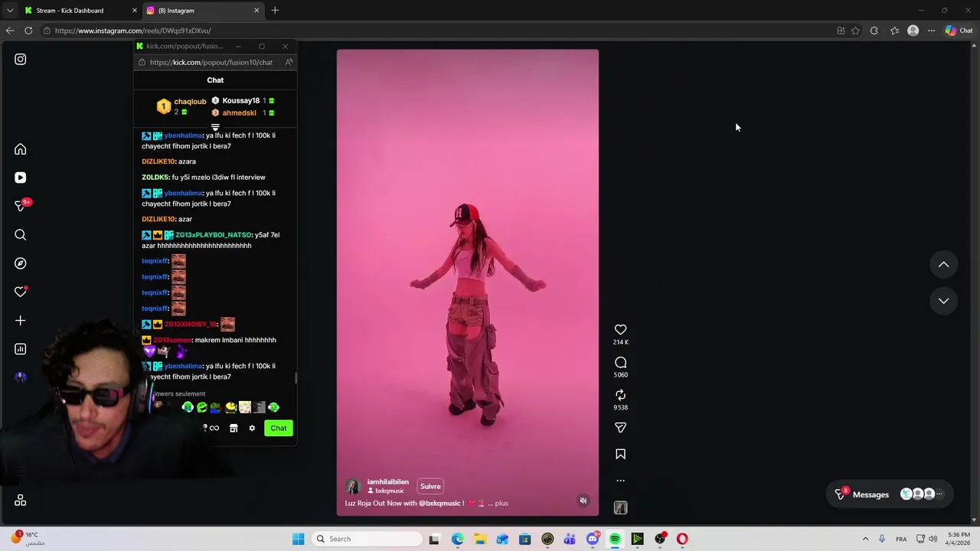Image resolution: width=980 pixels, height=551 pixels.
Task: Like the reel with heart icon
Action: tap(621, 330)
